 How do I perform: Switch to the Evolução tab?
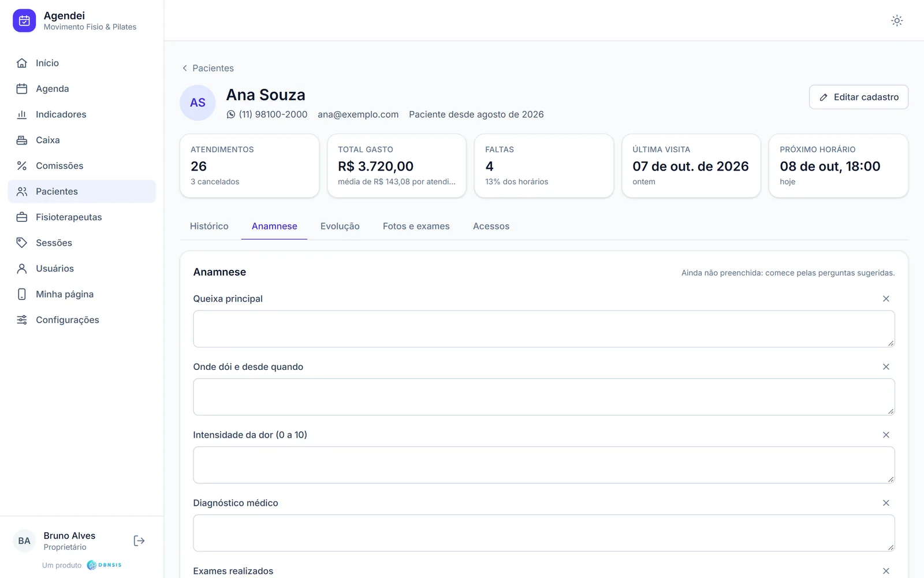point(340,227)
